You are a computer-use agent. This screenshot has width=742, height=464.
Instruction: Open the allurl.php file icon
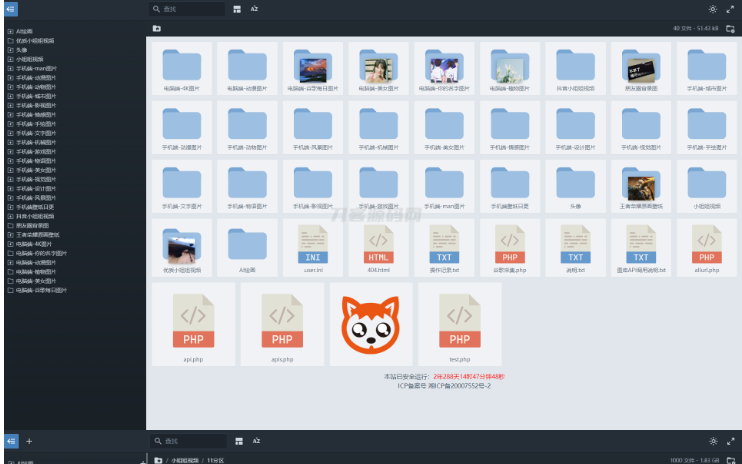705,245
